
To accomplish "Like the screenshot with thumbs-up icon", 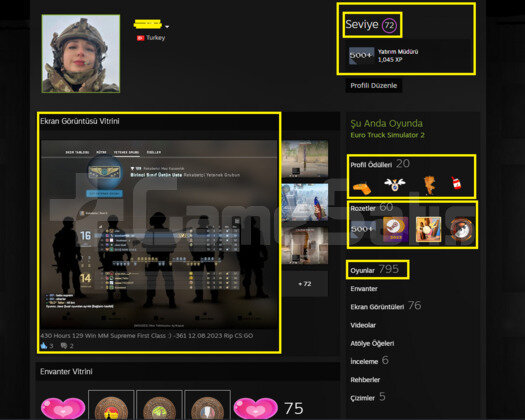I will pyautogui.click(x=44, y=346).
